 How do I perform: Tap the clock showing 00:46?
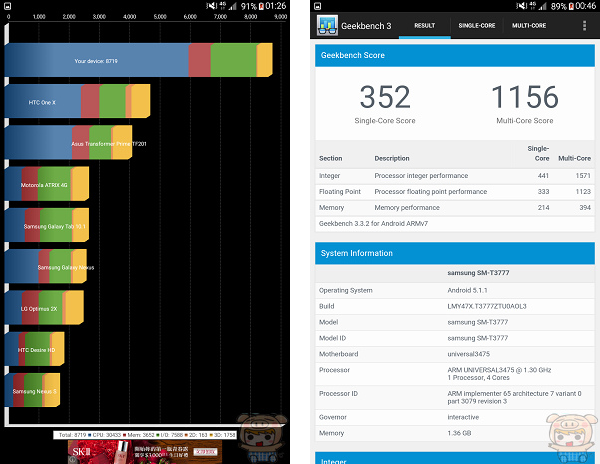585,6
